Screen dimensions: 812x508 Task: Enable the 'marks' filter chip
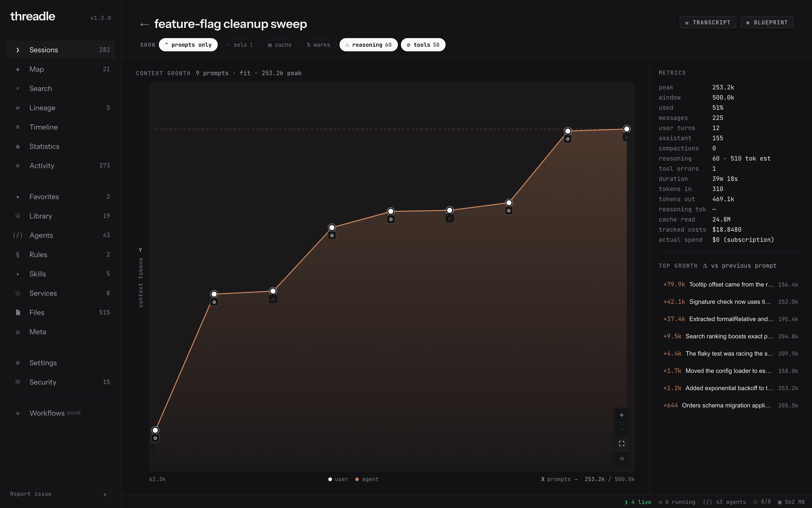(318, 45)
